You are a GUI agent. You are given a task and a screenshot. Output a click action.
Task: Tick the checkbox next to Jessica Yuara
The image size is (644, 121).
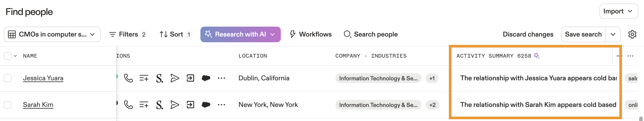point(8,78)
